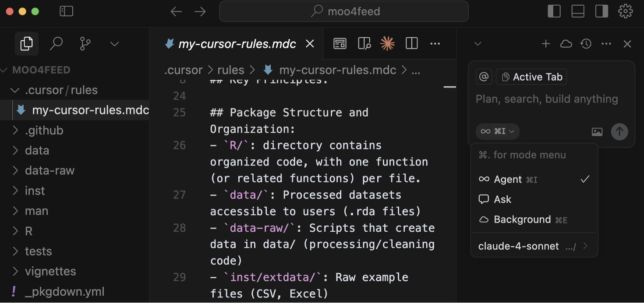Show chat history clock icon

click(x=586, y=44)
